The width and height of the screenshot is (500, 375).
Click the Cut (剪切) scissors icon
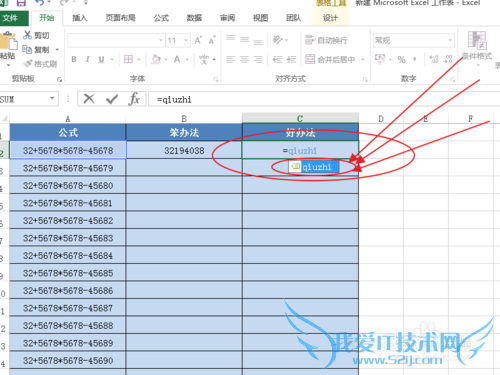27,35
